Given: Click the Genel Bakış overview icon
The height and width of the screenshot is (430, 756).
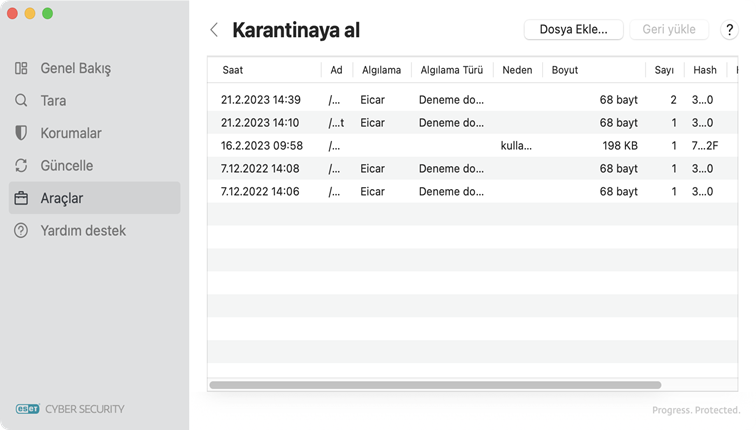Looking at the screenshot, I should point(21,69).
